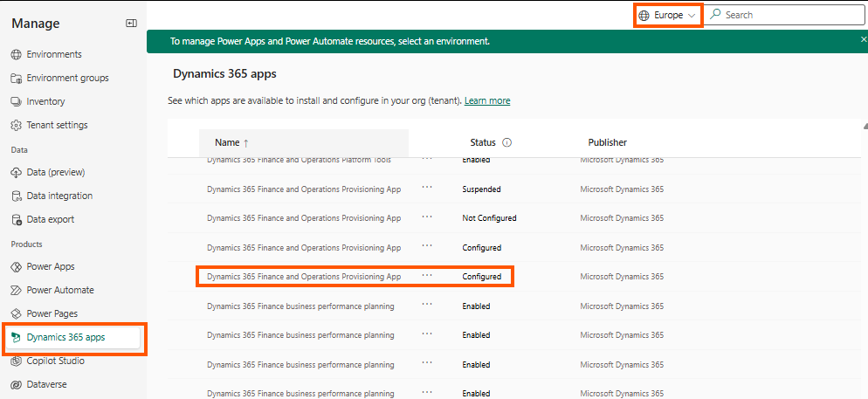Open more options for Not Configured row
The image size is (868, 399).
point(427,217)
